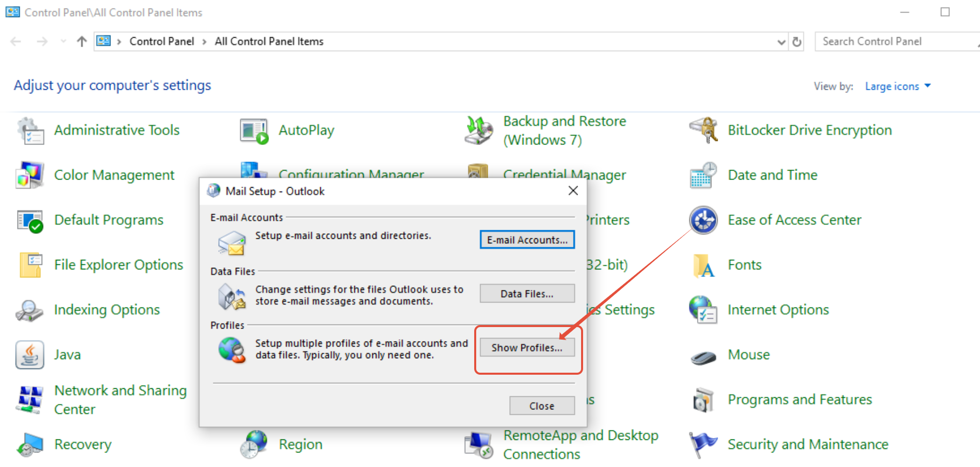
Task: Maximize the Control Panel window
Action: tap(945, 12)
